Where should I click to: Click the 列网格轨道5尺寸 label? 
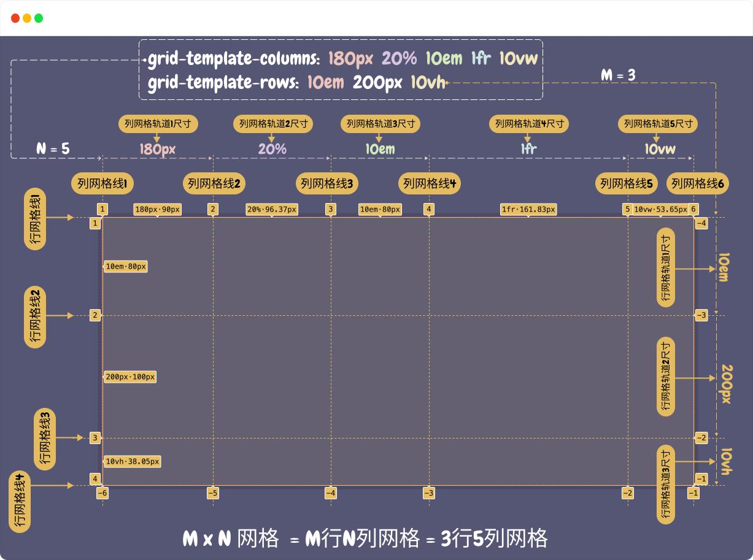(658, 124)
